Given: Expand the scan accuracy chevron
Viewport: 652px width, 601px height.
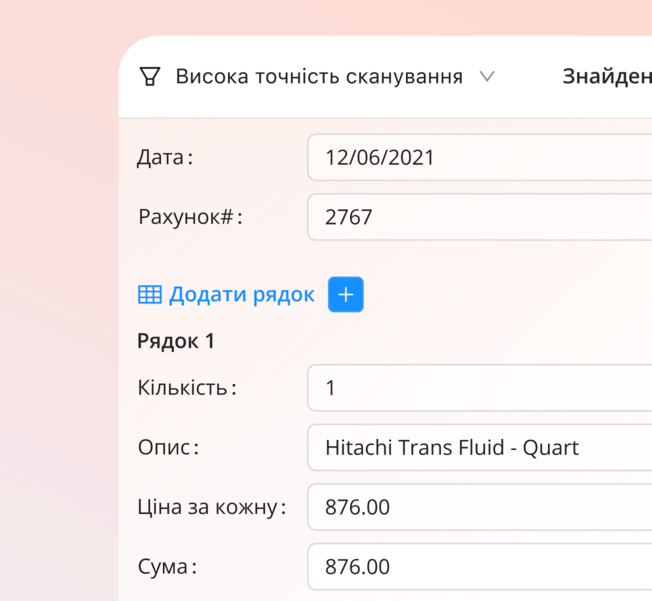Looking at the screenshot, I should click(x=487, y=77).
